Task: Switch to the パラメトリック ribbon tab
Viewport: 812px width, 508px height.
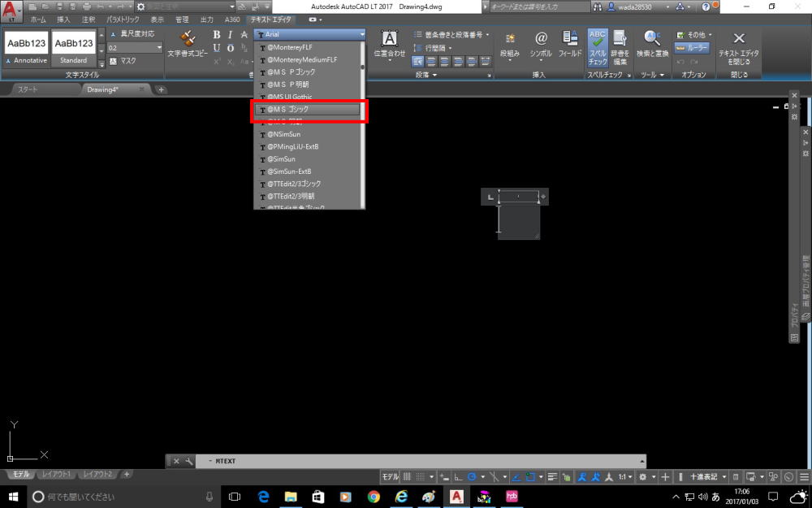Action: pos(123,20)
